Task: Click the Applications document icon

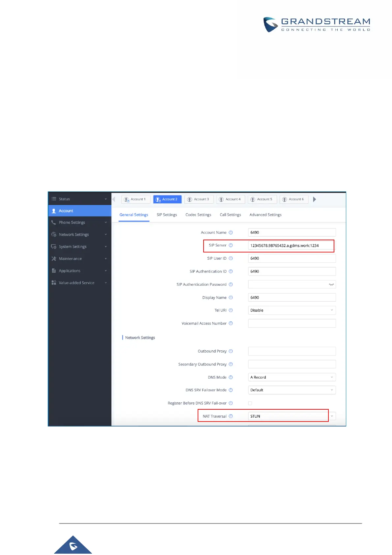Action: [54, 271]
